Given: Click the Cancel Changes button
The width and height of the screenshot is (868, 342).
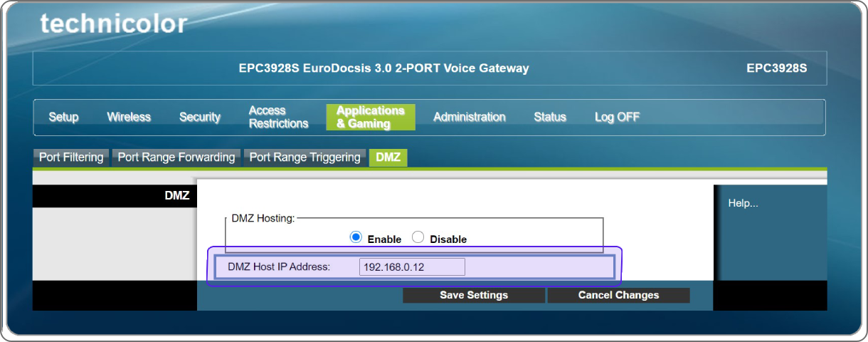Looking at the screenshot, I should (x=618, y=295).
